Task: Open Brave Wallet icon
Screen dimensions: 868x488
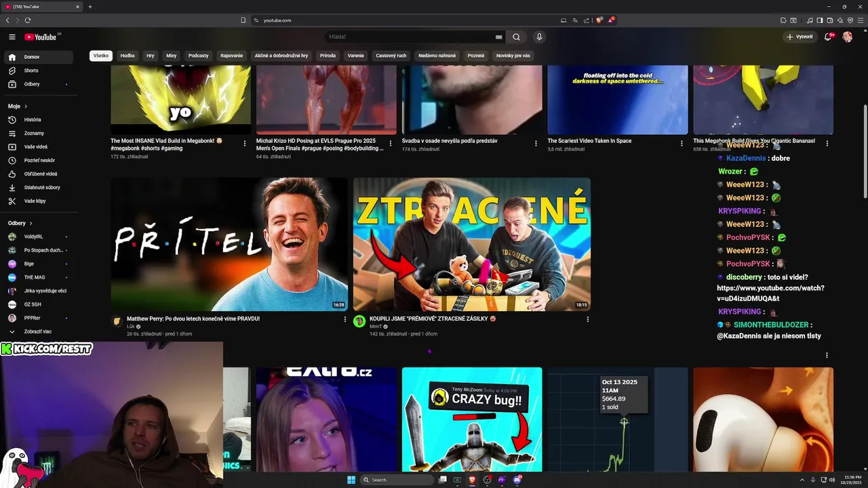Action: click(x=829, y=20)
